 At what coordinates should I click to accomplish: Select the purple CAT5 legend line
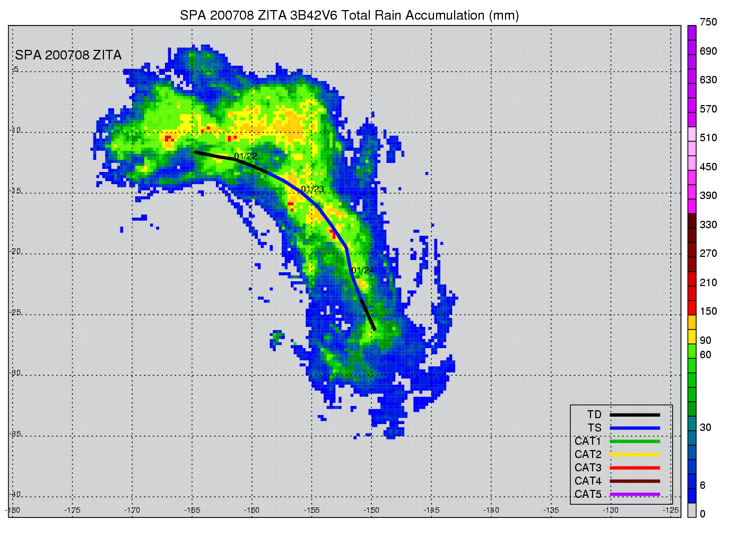635,495
